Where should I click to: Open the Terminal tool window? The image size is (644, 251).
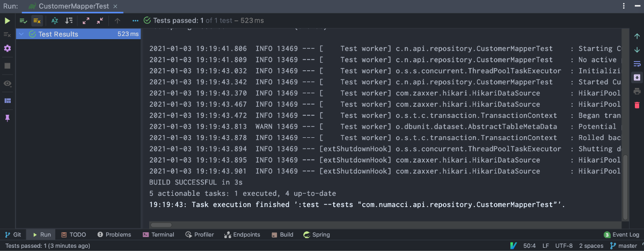pos(158,234)
